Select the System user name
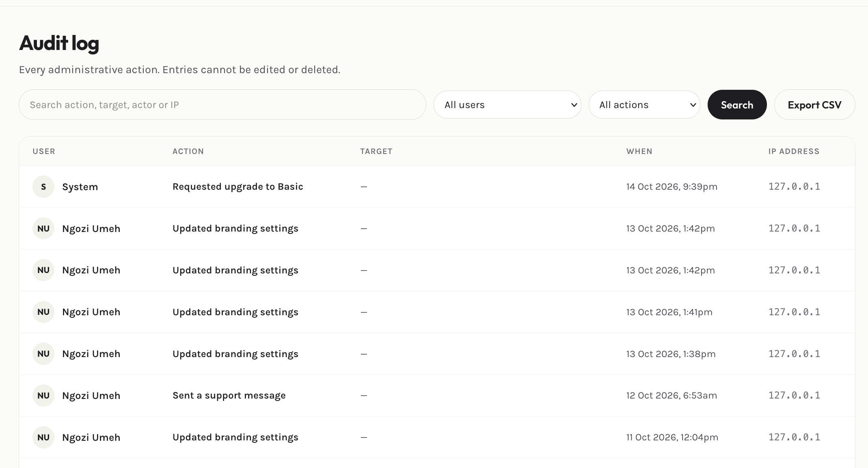Screen dimensions: 868x468 click(x=80, y=187)
